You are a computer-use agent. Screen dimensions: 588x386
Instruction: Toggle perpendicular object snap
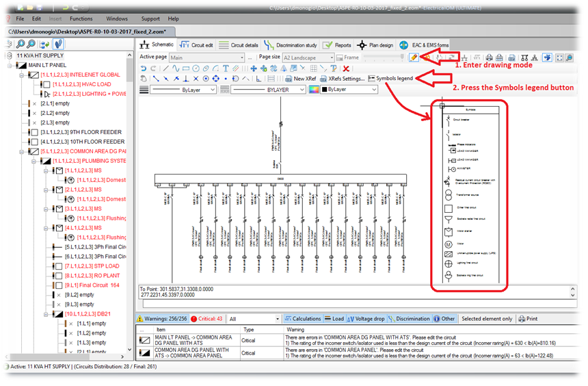point(186,79)
